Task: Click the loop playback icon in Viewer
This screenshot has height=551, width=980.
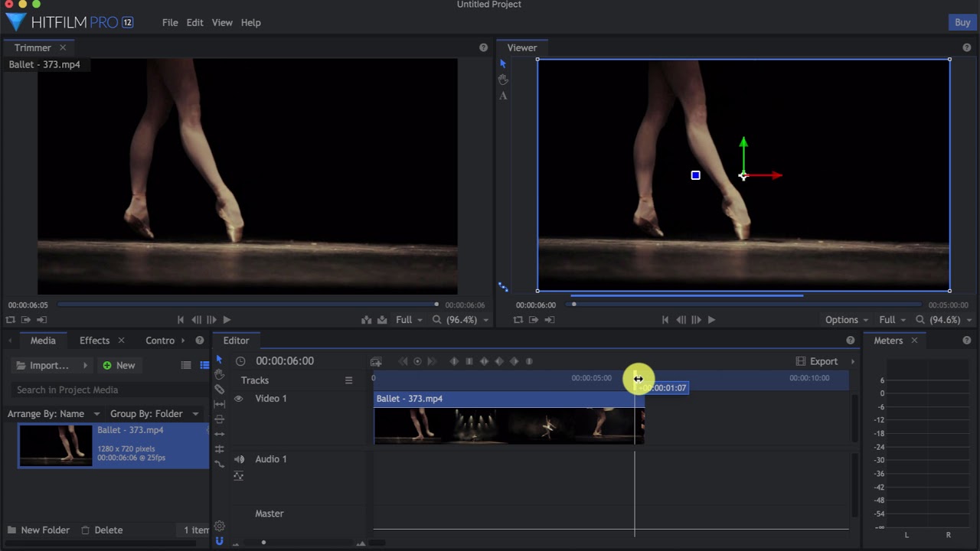Action: 518,320
